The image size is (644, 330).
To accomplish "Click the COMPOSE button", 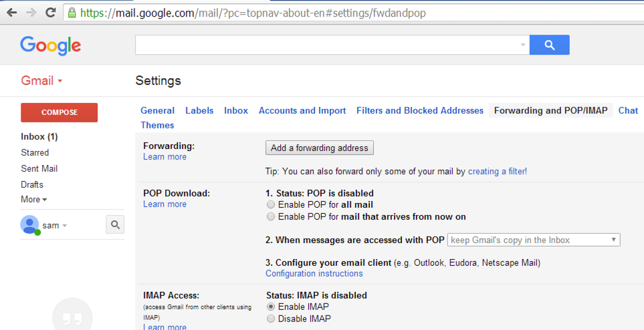I will coord(60,112).
